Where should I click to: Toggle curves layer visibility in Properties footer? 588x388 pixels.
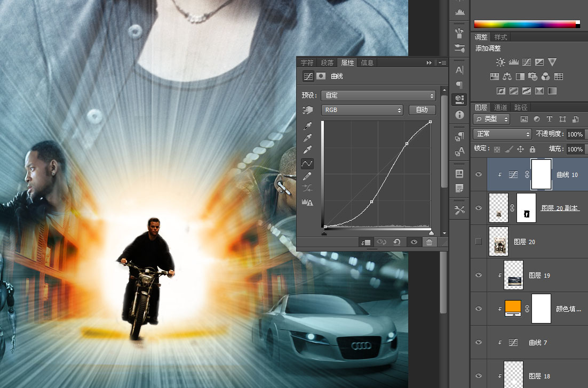coord(414,242)
